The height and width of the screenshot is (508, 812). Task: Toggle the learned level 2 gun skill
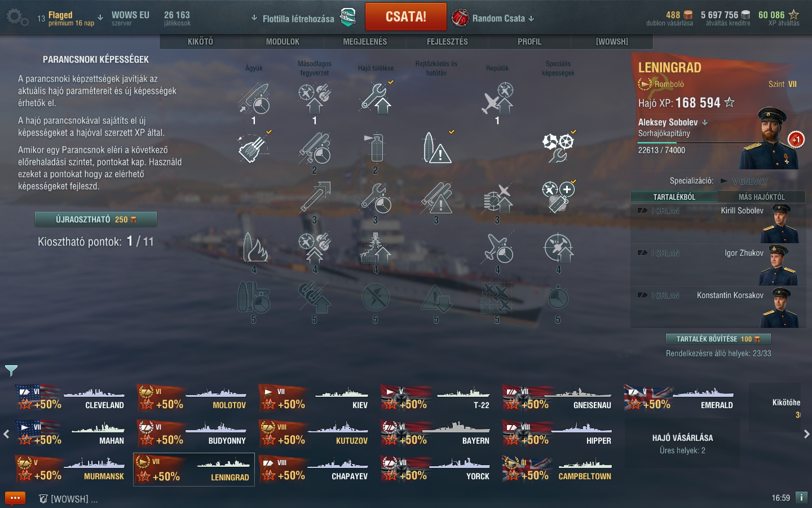254,148
